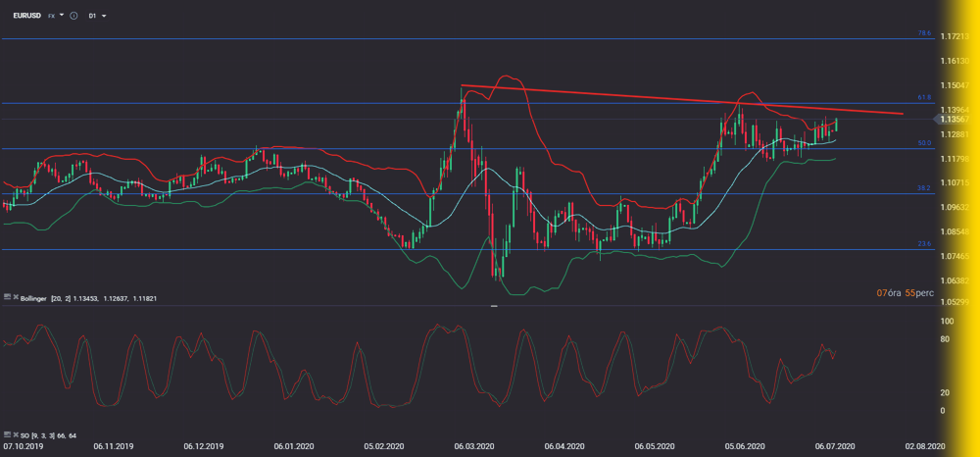This screenshot has height=457, width=980.
Task: Click the instrument info icon next to FX
Action: (73, 17)
